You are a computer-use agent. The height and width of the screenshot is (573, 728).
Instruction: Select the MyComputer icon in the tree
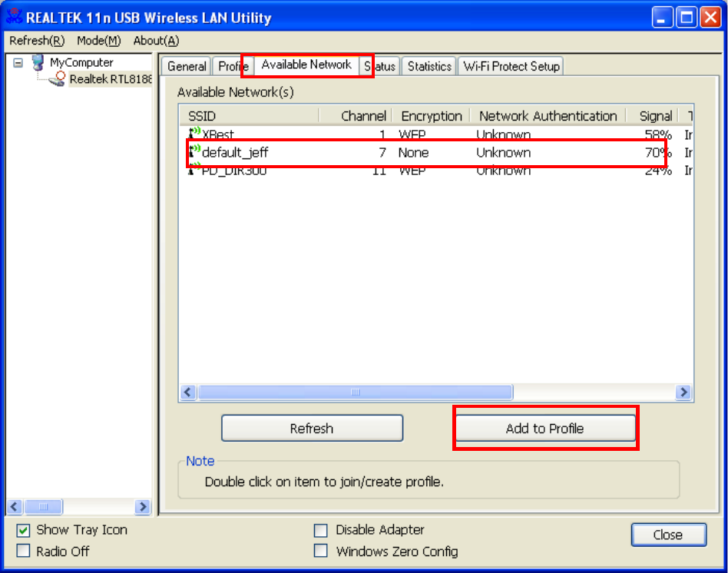pos(38,62)
